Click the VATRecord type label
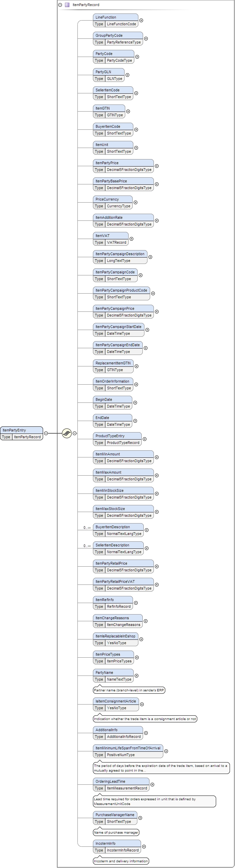 [116, 242]
